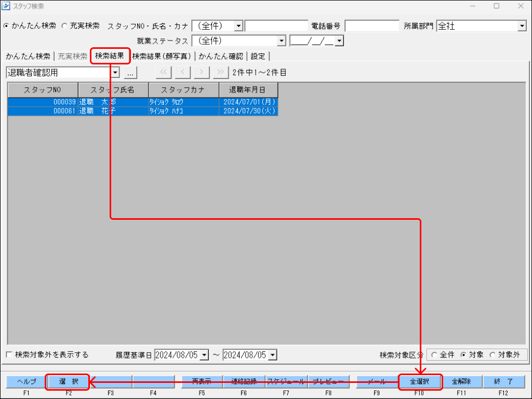
Task: Go to next page with > button
Action: (202, 72)
